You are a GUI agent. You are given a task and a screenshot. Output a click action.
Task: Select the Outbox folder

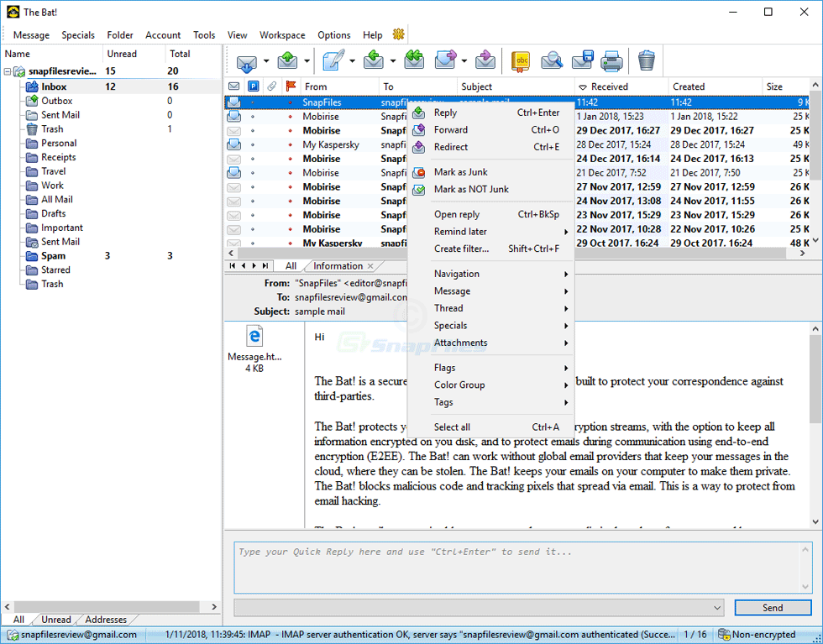[x=57, y=102]
